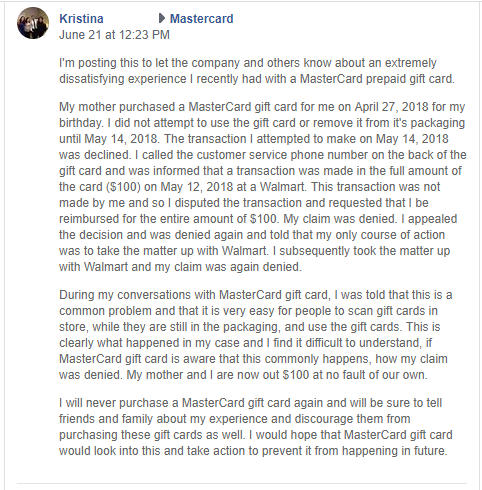Click the line starting 'During my conversations'
The width and height of the screenshot is (482, 490).
point(256,295)
